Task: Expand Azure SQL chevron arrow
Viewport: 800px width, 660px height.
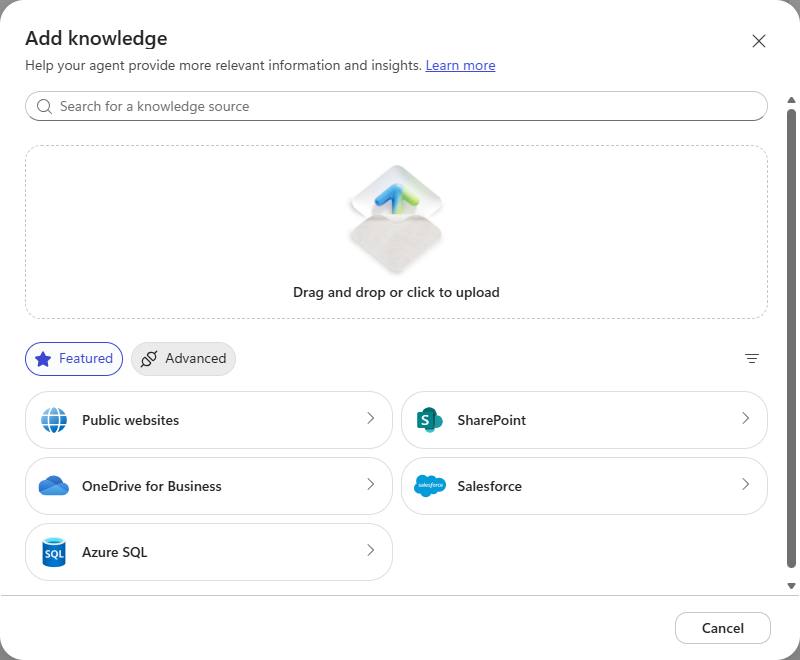Action: pyautogui.click(x=371, y=550)
